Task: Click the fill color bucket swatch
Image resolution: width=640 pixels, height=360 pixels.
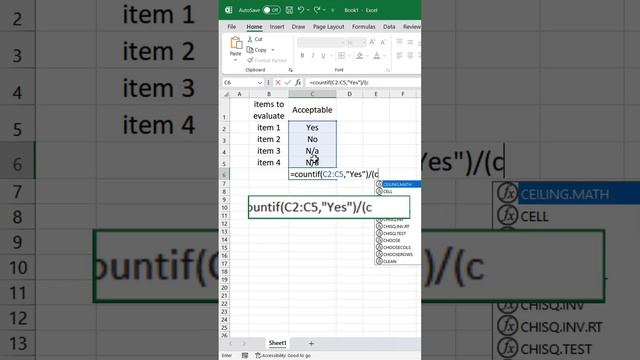Action: [x=360, y=56]
